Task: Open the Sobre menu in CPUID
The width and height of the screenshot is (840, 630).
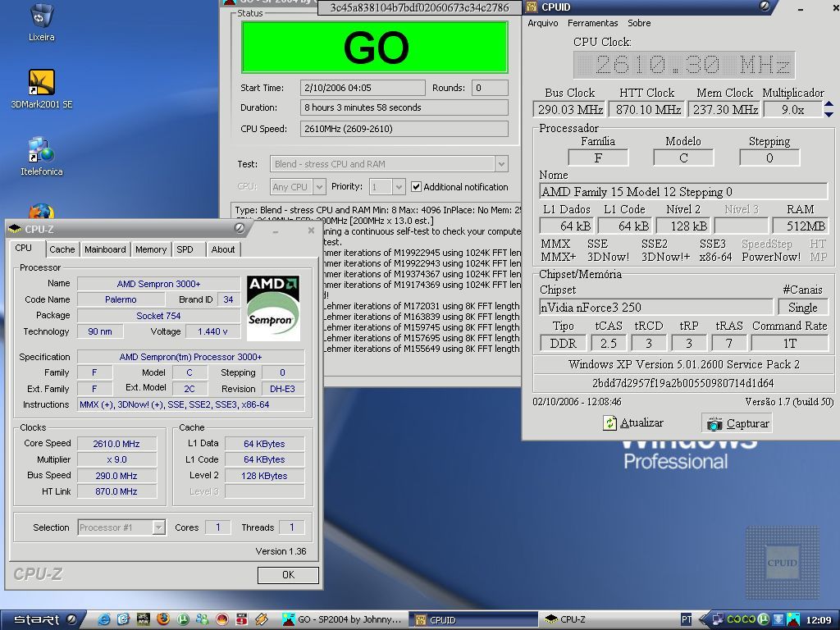Action: pos(639,23)
